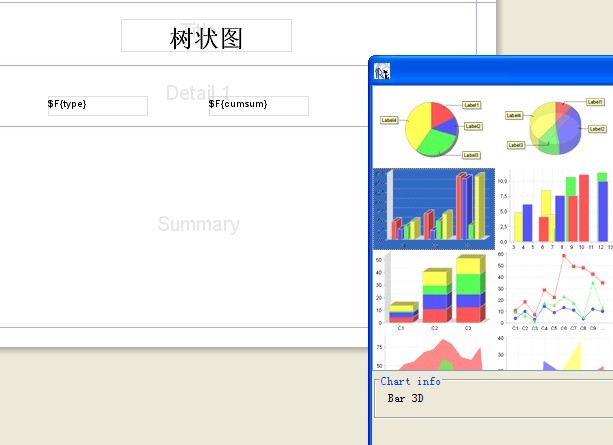Viewport: 613px width, 445px height.
Task: Select the $F{type} text field
Action: pyautogui.click(x=98, y=106)
